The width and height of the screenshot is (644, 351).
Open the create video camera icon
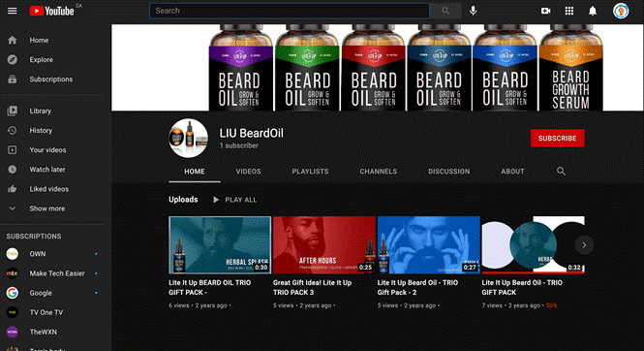pos(545,11)
